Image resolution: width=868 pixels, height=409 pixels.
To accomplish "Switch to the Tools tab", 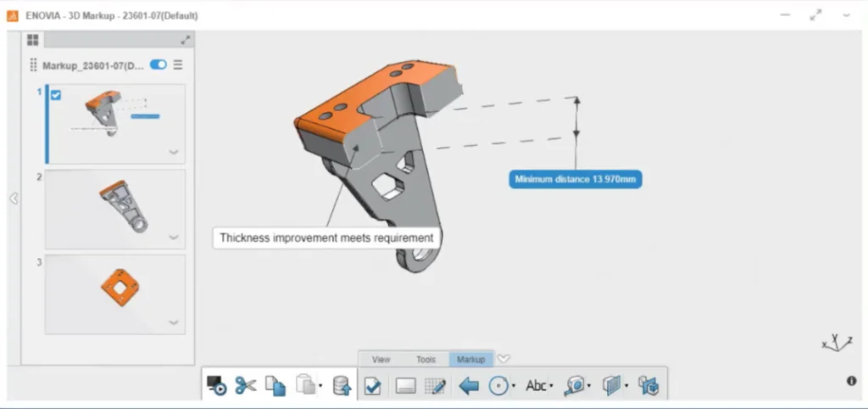I will [x=426, y=360].
